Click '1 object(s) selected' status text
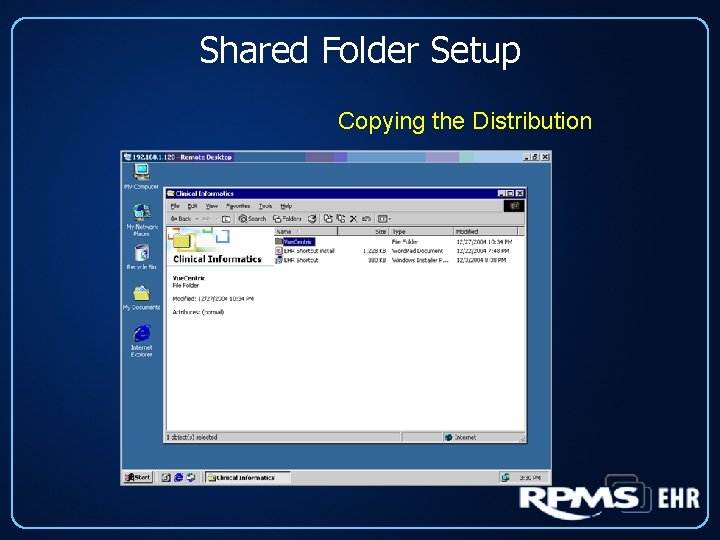 [192, 437]
